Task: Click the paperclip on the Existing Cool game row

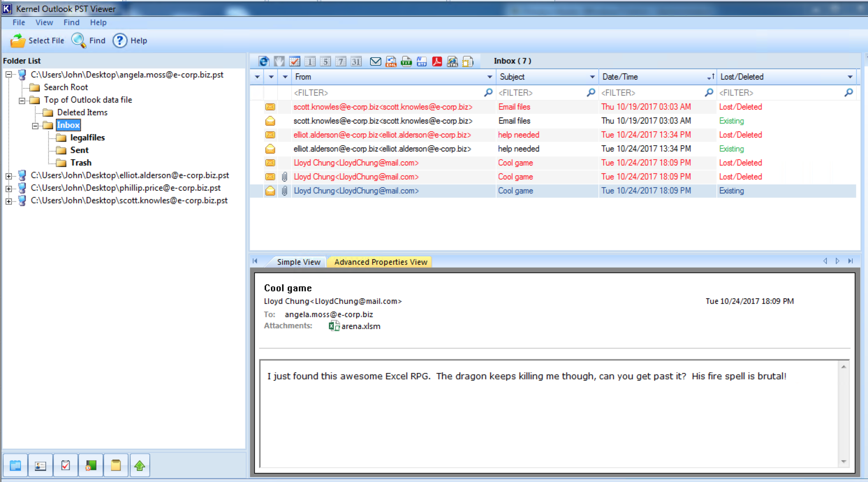Action: pos(285,191)
